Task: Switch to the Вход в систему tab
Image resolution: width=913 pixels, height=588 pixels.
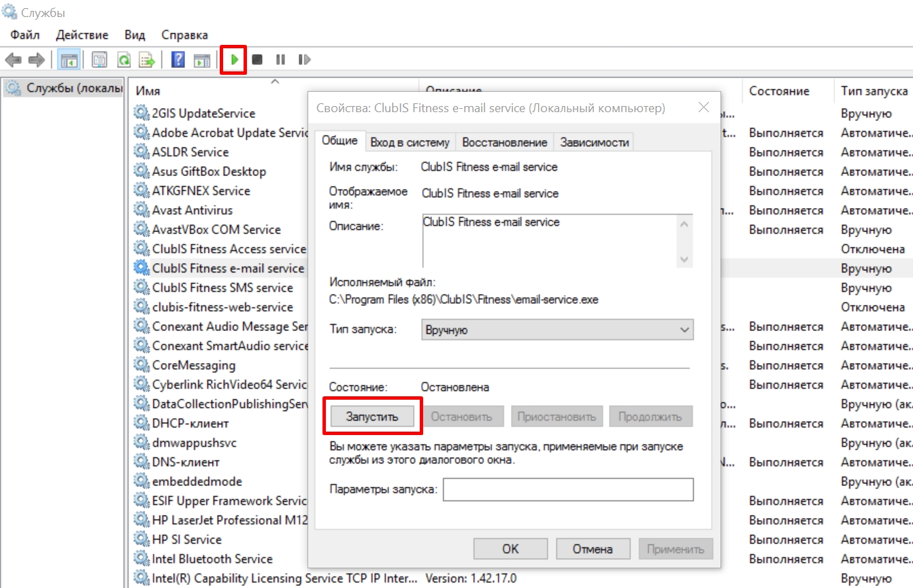Action: click(410, 142)
